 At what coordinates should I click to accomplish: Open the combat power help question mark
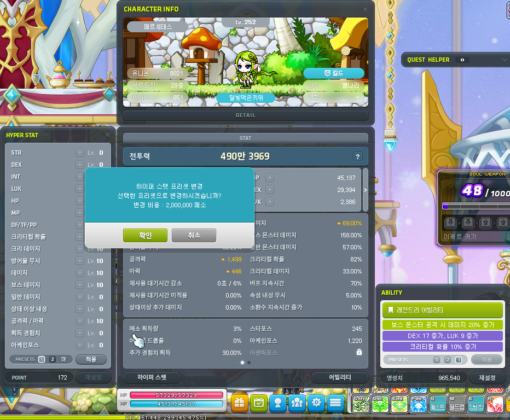pyautogui.click(x=358, y=157)
